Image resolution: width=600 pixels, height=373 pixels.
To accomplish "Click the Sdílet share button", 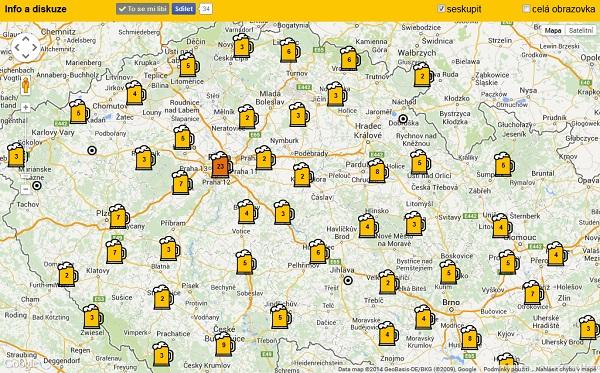I will click(184, 9).
